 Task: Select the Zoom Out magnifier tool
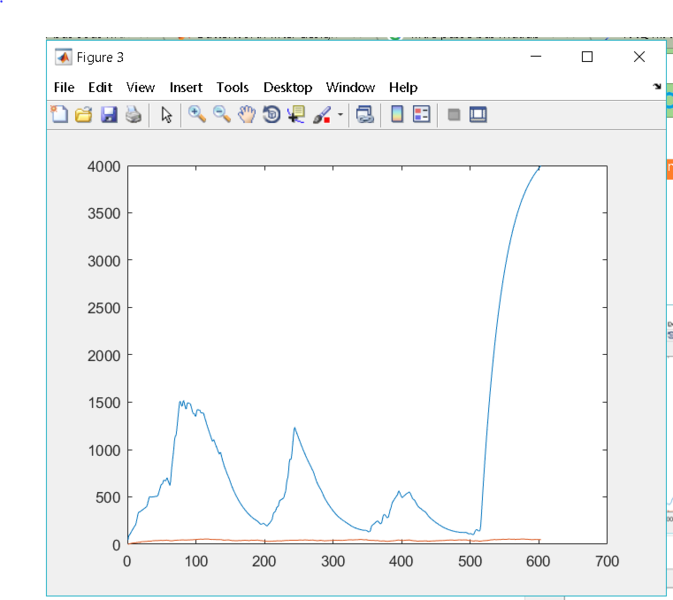tap(222, 115)
